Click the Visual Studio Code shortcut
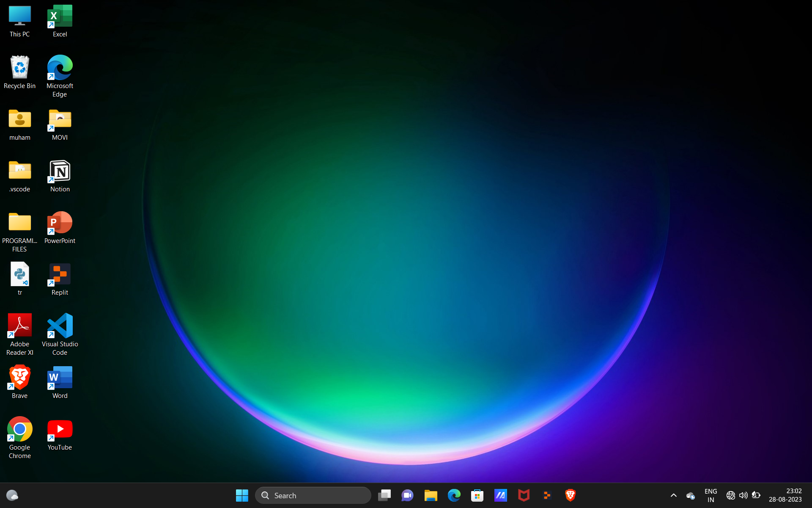The height and width of the screenshot is (508, 812). (x=60, y=326)
